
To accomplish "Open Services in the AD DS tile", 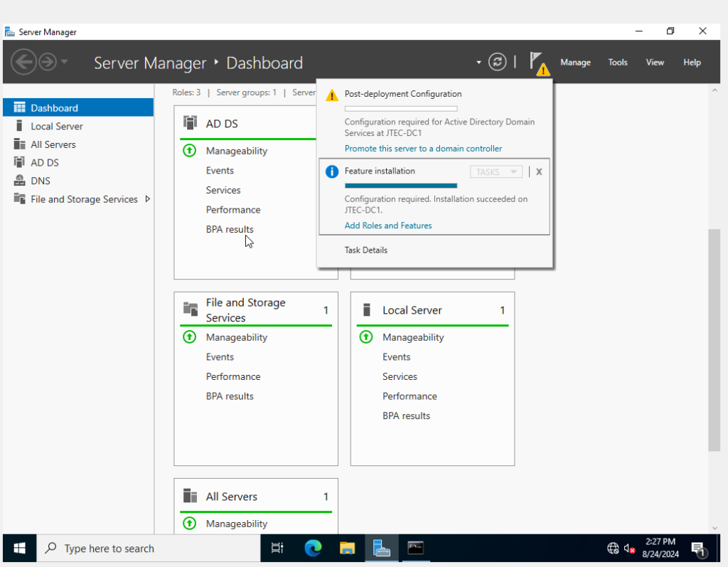I will pyautogui.click(x=223, y=190).
